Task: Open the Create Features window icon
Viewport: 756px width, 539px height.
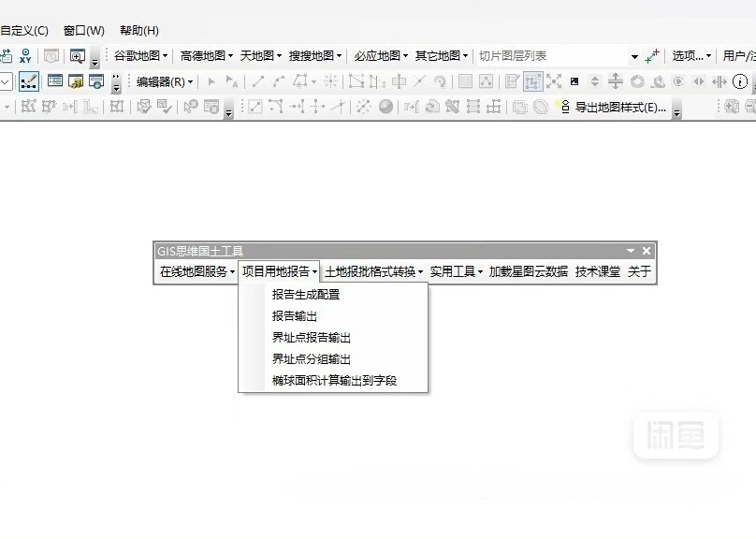Action: click(512, 81)
